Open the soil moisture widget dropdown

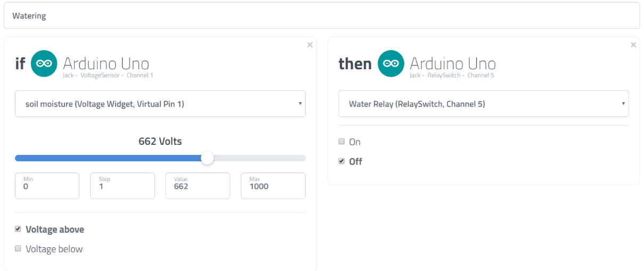click(160, 104)
